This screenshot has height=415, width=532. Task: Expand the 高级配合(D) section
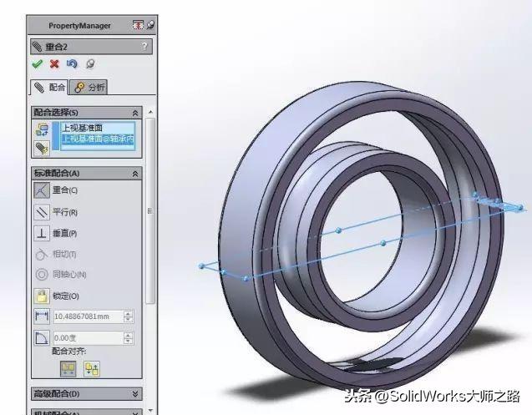point(135,393)
